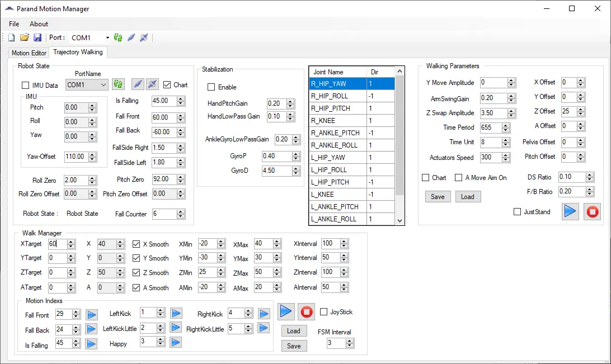Screen dimensions: 611x364
Task: Open the toolbar Port COM1 dropdown
Action: tap(107, 38)
